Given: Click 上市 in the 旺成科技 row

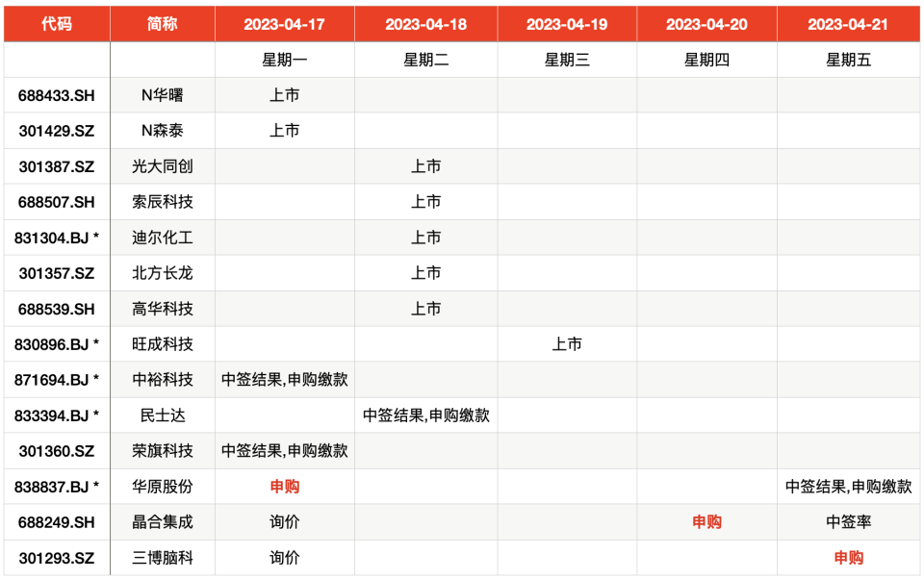Looking at the screenshot, I should tap(566, 344).
